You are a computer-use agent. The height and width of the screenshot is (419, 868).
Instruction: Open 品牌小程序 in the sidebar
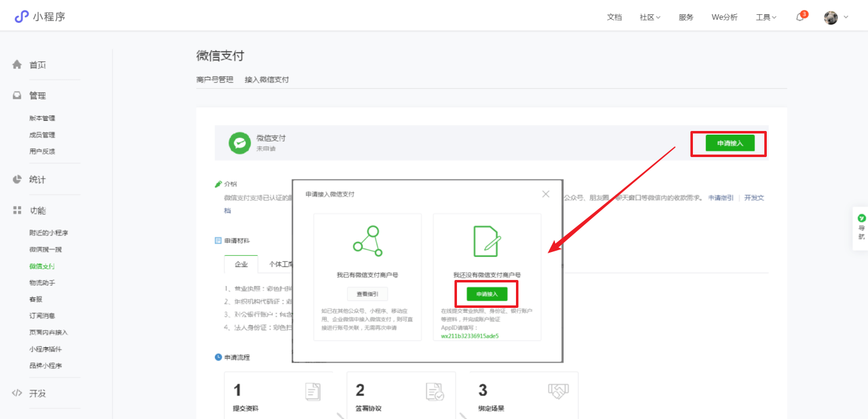pos(45,366)
